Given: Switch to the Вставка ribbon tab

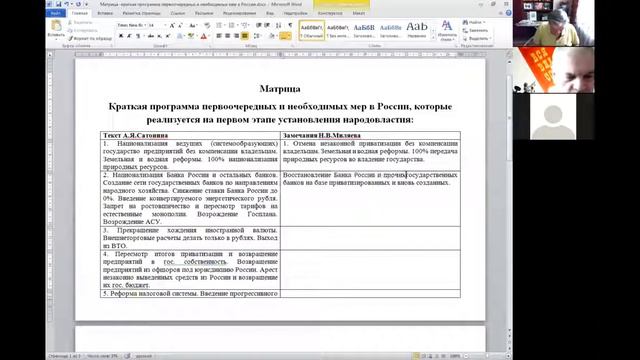Looking at the screenshot, I should click(x=105, y=13).
